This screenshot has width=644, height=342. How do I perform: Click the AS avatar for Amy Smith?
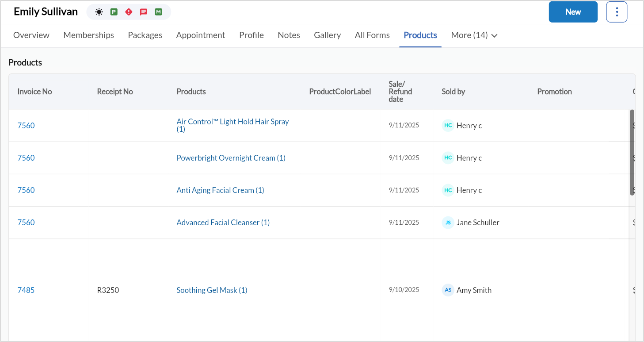point(448,290)
